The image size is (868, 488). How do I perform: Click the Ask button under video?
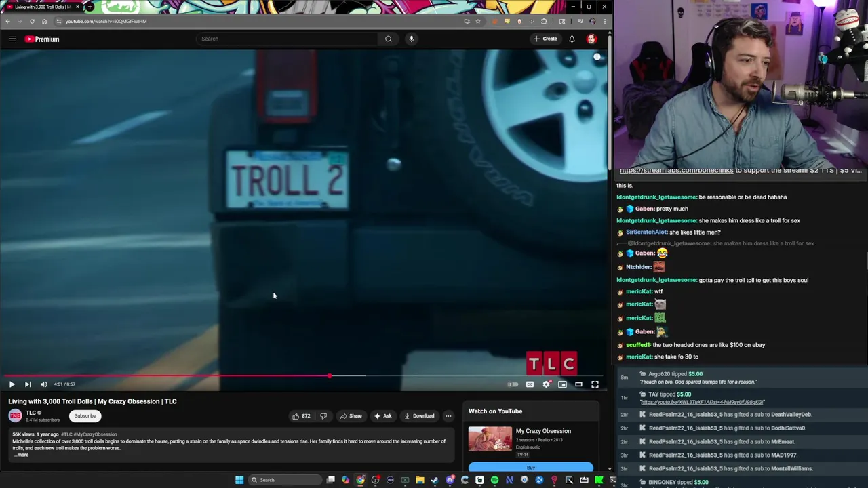tap(383, 416)
